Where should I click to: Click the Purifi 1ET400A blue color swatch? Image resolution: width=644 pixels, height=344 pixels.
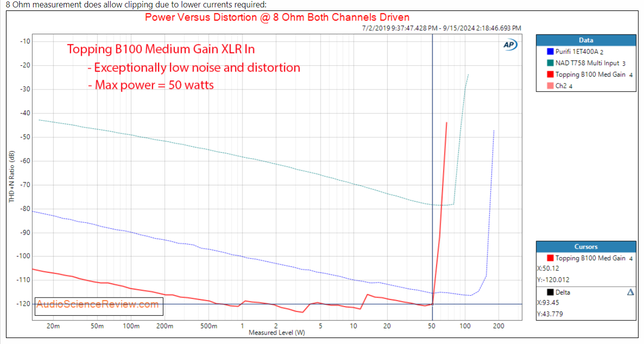point(551,51)
